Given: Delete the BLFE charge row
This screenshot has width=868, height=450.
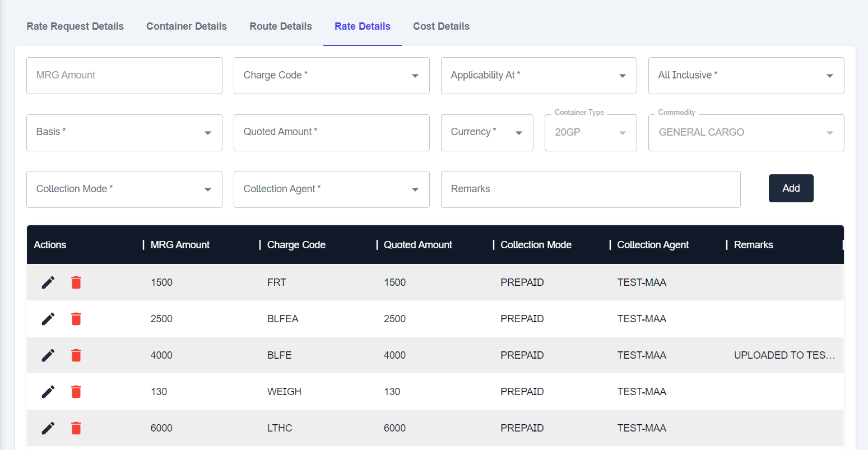Looking at the screenshot, I should [76, 355].
